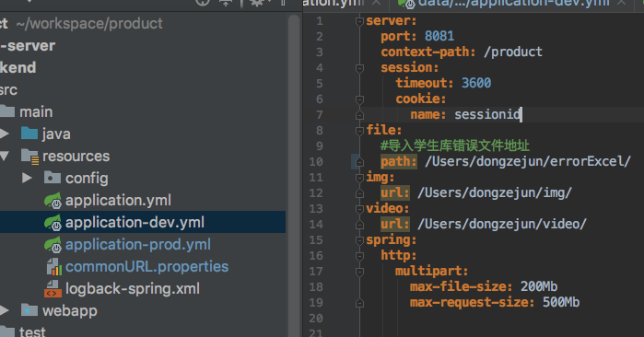This screenshot has height=337, width=644.
Task: Select the webapp folder label
Action: (70, 311)
